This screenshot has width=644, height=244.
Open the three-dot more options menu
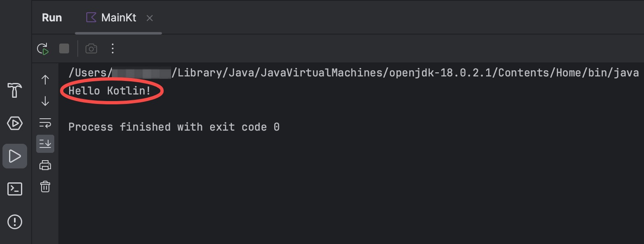(113, 49)
